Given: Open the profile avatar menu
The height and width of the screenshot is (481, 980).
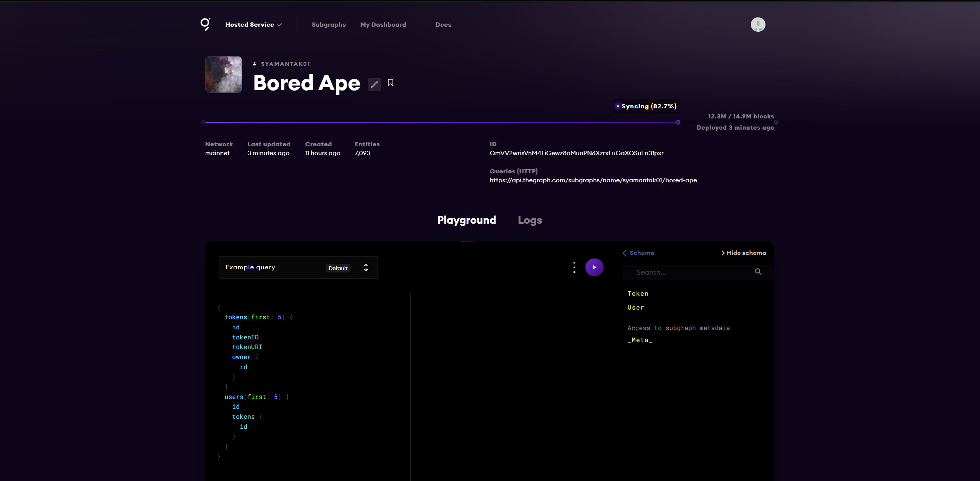Looking at the screenshot, I should (757, 24).
